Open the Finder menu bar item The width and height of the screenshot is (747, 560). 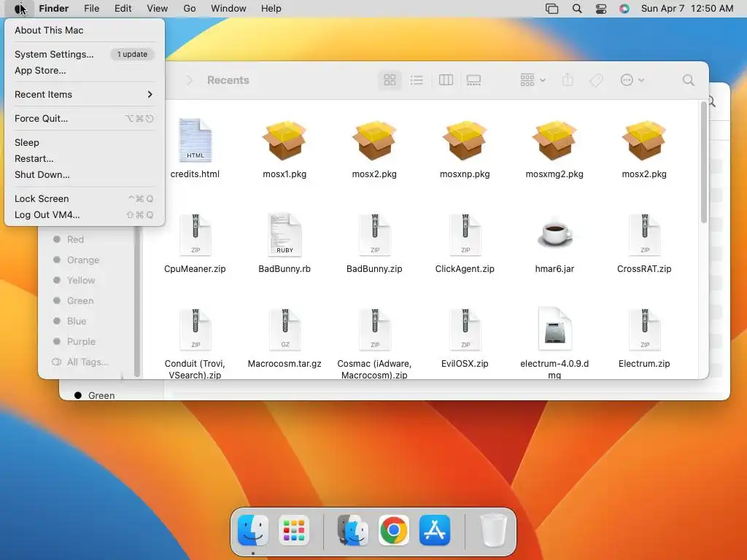click(x=54, y=9)
